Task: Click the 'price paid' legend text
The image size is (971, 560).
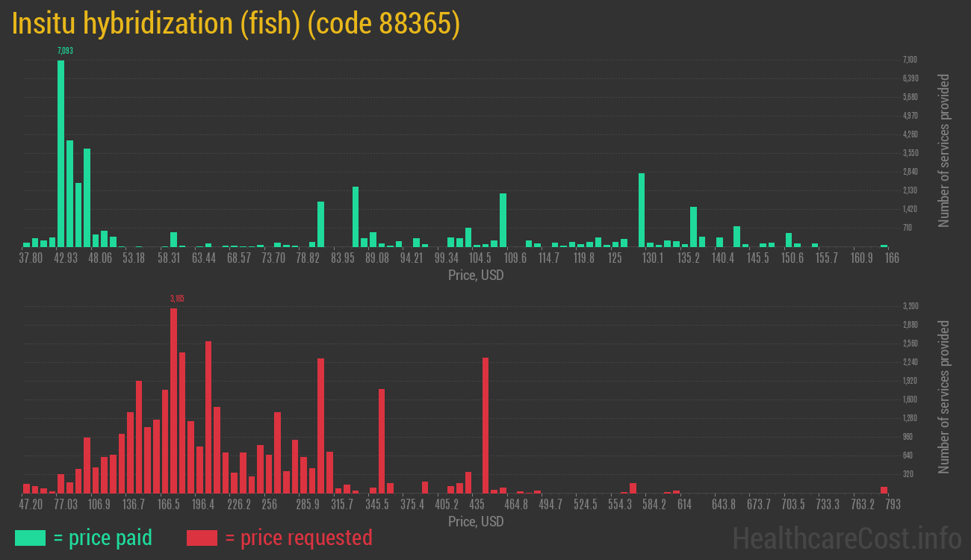Action: (103, 538)
